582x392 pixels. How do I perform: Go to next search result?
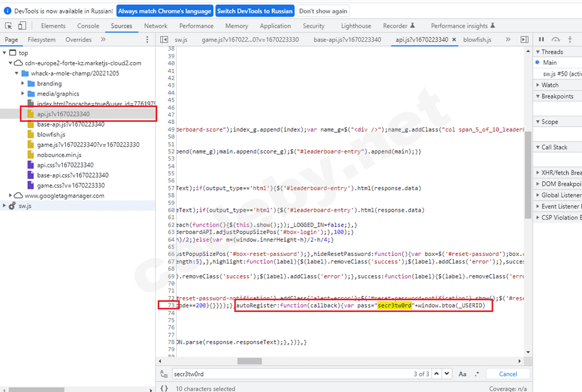447,374
